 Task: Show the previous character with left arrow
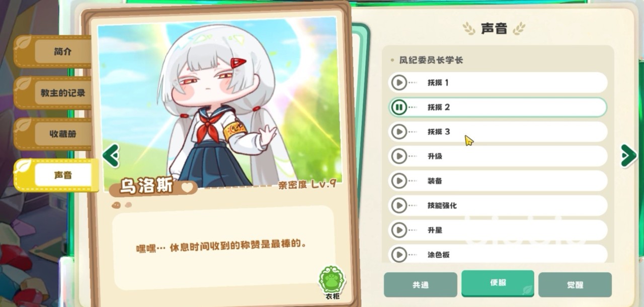point(111,156)
